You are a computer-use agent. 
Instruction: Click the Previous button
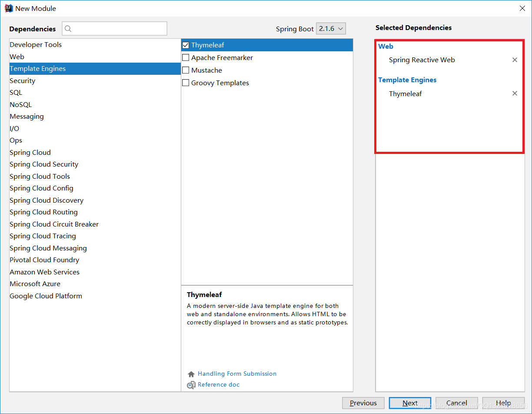tap(363, 403)
